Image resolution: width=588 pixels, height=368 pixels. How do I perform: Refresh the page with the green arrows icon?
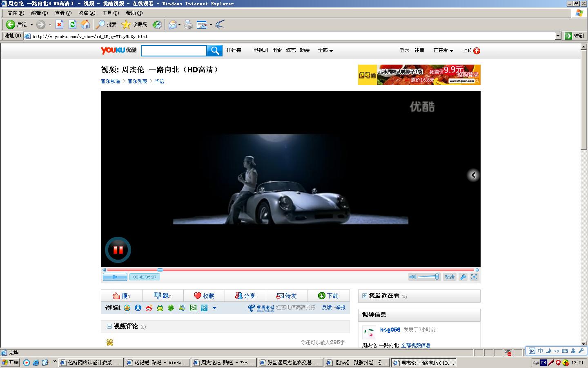click(72, 25)
